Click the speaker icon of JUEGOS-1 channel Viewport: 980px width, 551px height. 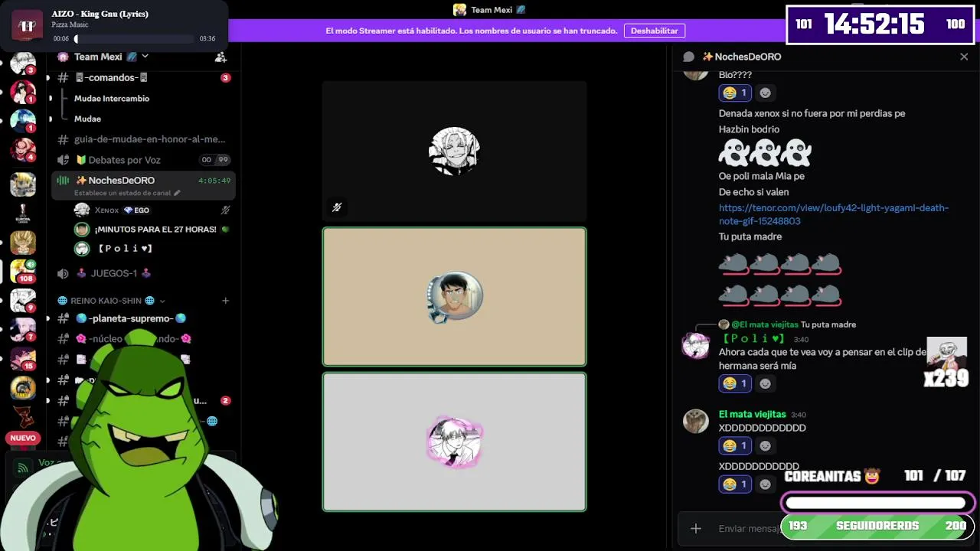64,273
